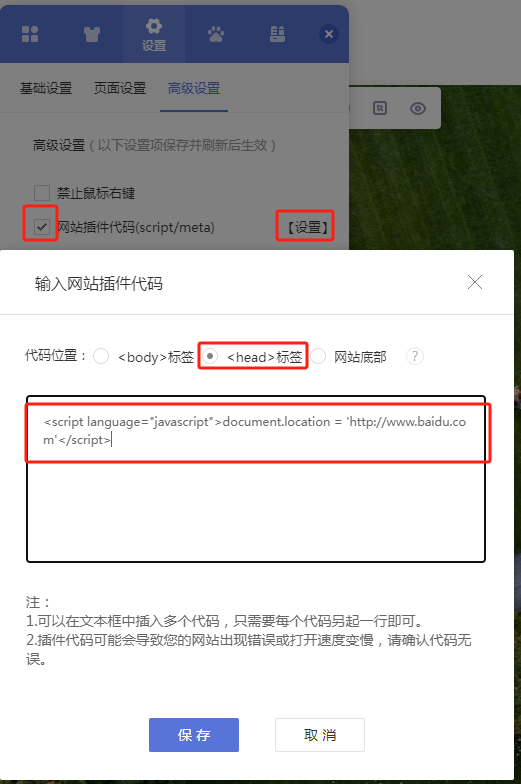Select the gear 设置 toolbar icon

coord(154,35)
